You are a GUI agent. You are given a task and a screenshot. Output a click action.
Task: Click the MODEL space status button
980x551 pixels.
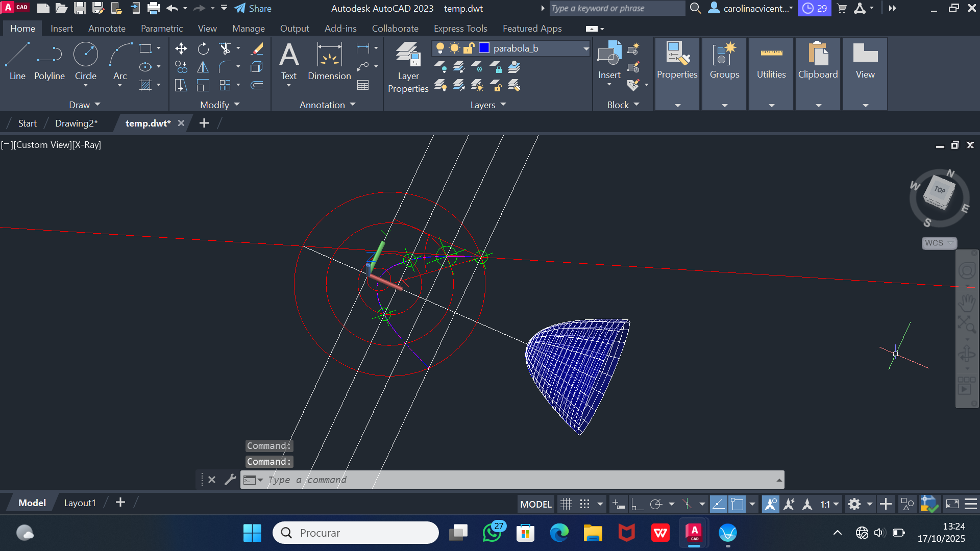(x=535, y=505)
